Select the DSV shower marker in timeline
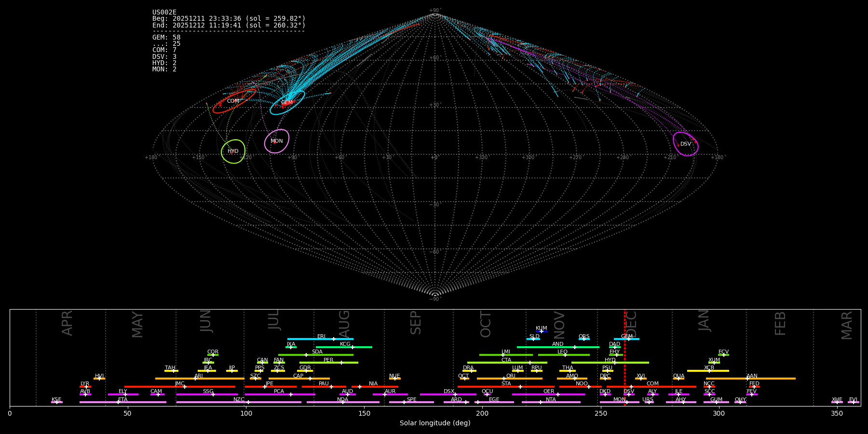Viewport: 868px width, 434px height. tap(629, 394)
